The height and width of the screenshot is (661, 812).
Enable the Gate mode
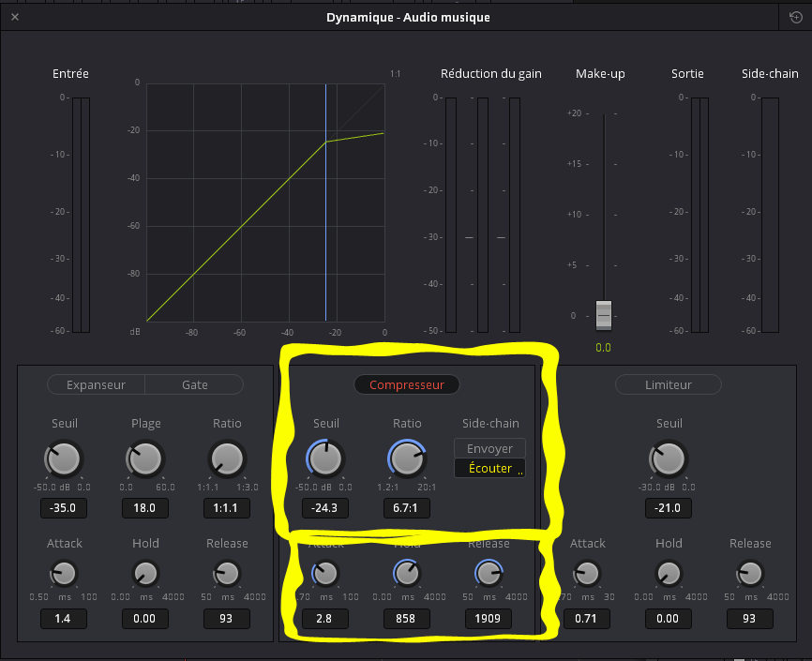coord(195,385)
